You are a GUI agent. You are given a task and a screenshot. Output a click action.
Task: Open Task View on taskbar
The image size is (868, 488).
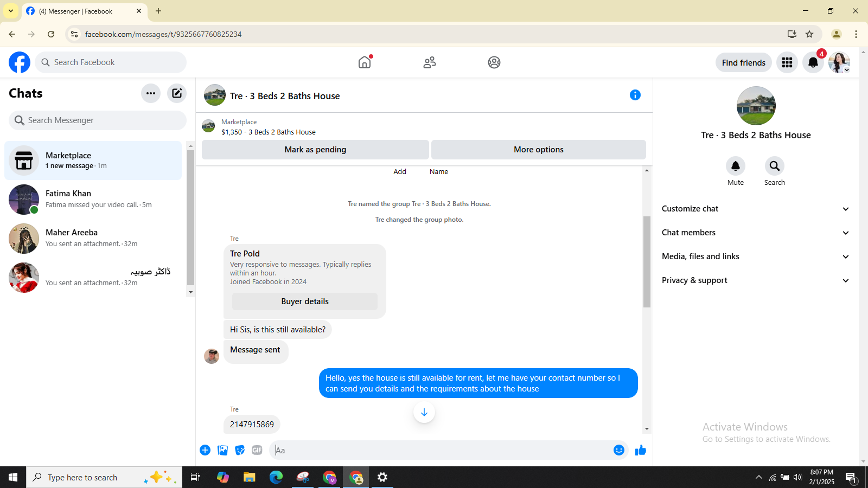[195, 477]
